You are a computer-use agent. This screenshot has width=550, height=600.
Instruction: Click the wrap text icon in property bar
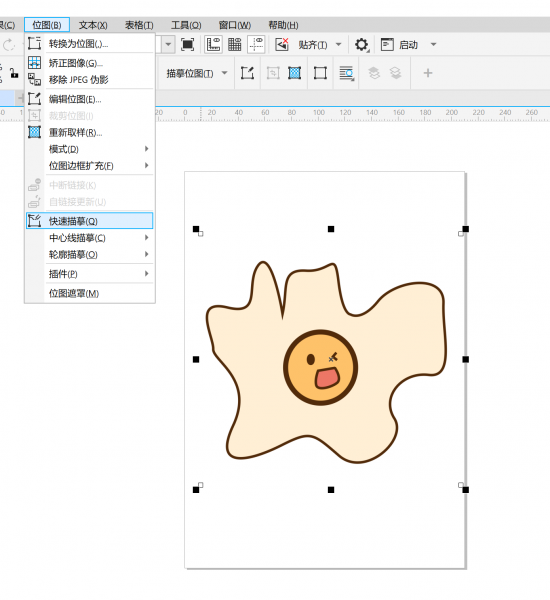click(x=346, y=73)
